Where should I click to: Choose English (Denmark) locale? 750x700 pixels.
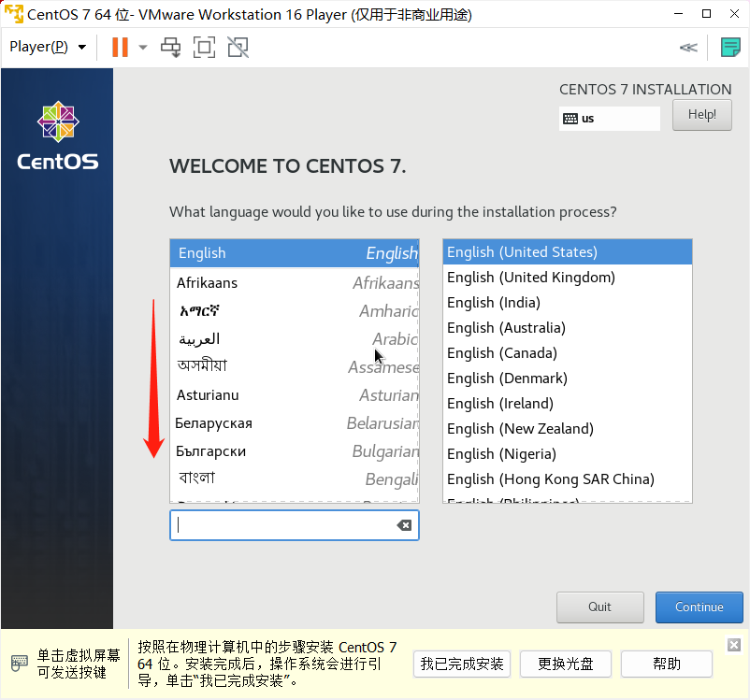click(x=568, y=379)
